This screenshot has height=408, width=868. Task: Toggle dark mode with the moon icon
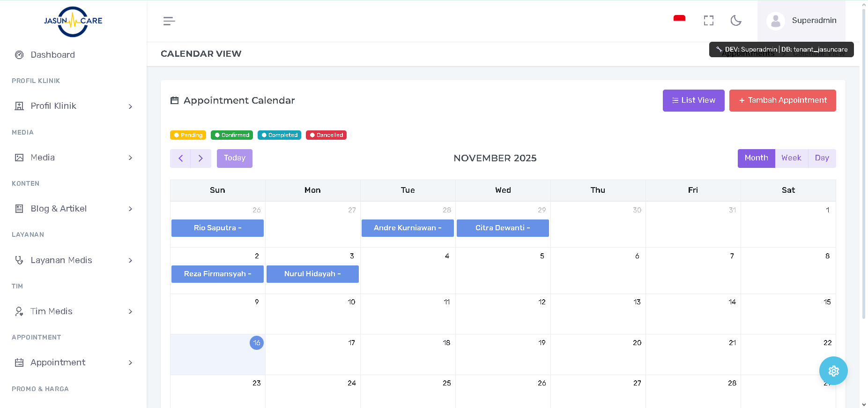(x=736, y=21)
